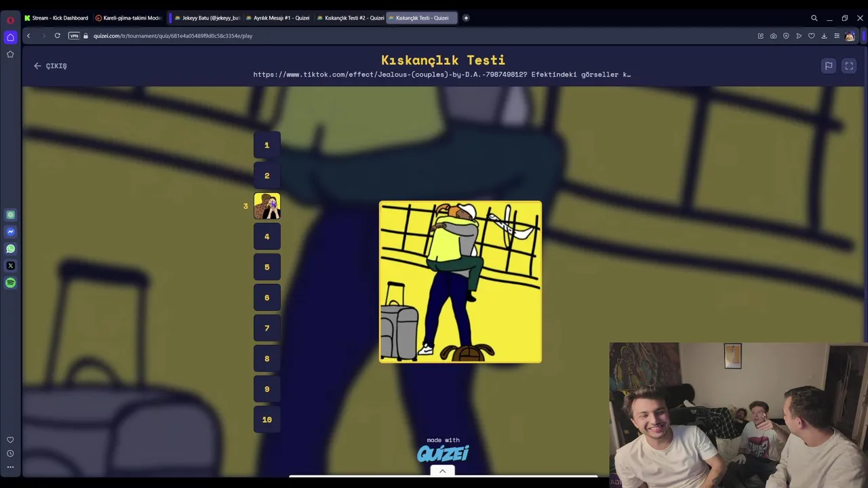Open a new tab with plus button
868x488 pixels.
466,18
